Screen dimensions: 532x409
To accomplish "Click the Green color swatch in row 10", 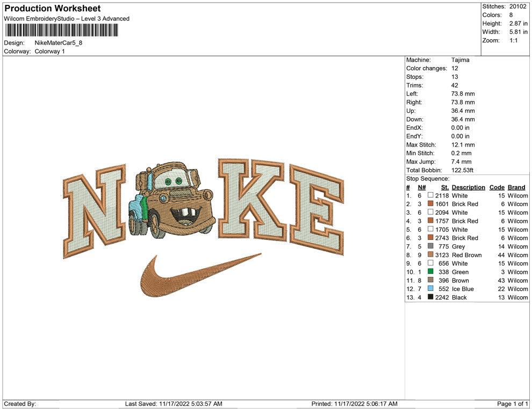I will (x=430, y=272).
